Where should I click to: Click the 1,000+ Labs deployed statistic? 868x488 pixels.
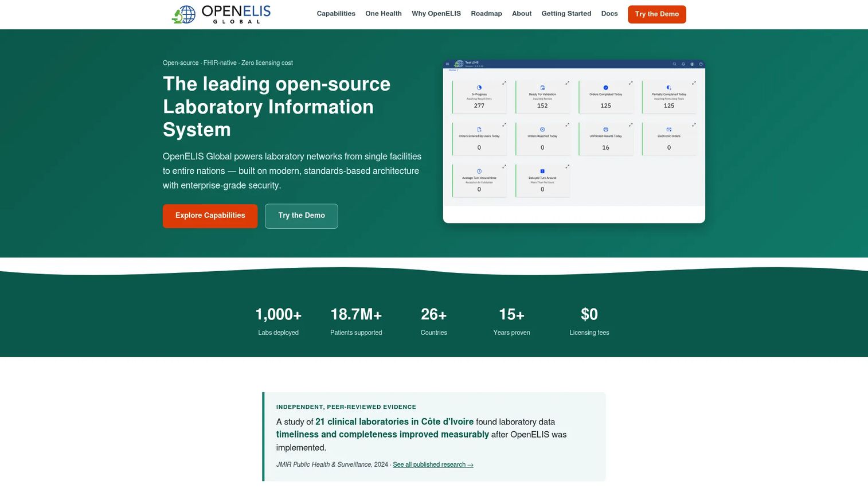pyautogui.click(x=278, y=321)
